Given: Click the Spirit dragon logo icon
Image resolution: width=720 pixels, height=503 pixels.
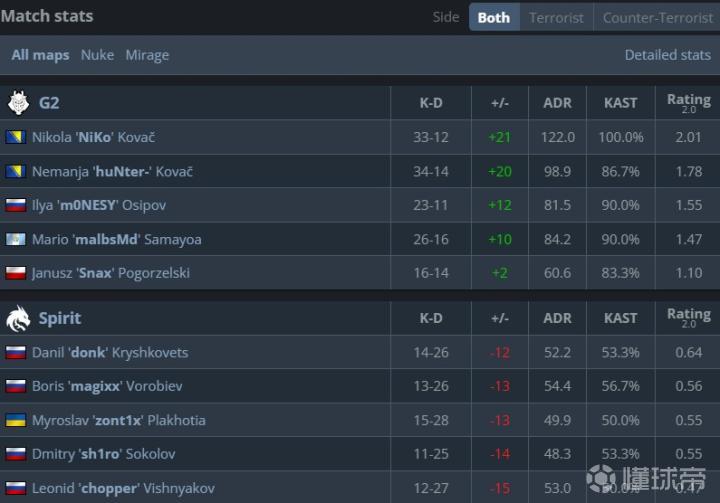Looking at the screenshot, I should click(x=18, y=318).
